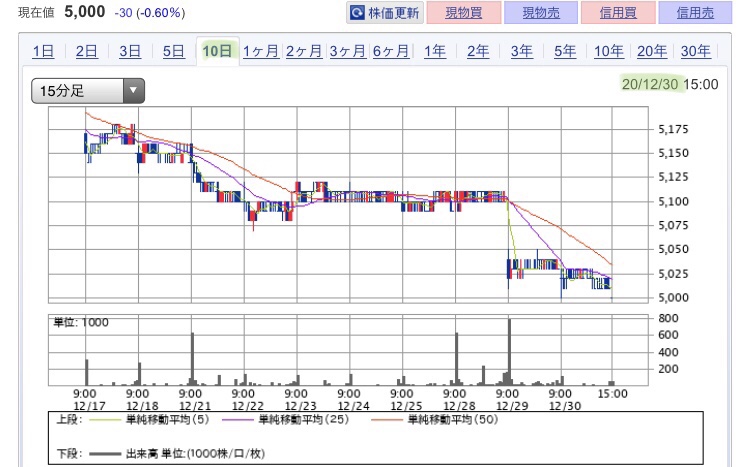Click the 15:00 time axis label

[612, 394]
